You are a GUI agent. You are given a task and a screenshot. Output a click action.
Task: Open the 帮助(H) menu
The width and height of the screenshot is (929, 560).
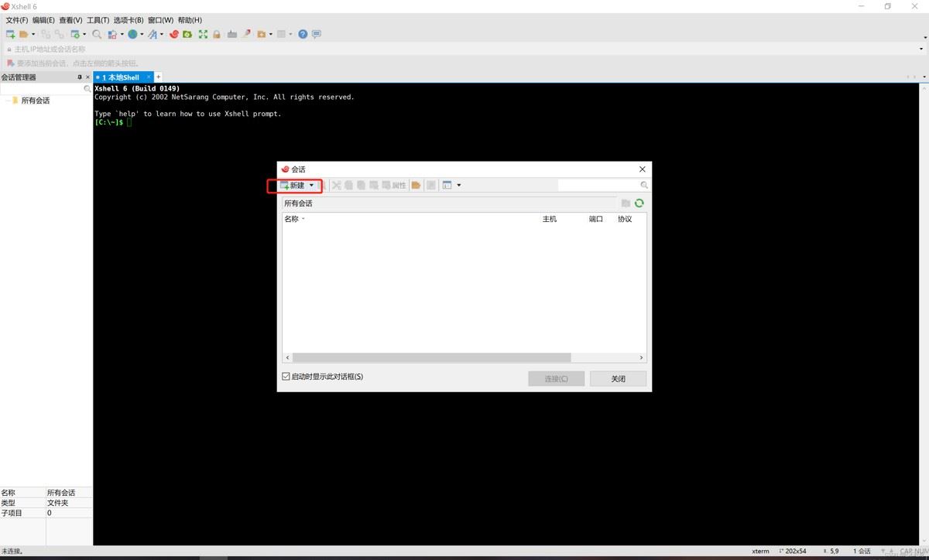click(190, 20)
